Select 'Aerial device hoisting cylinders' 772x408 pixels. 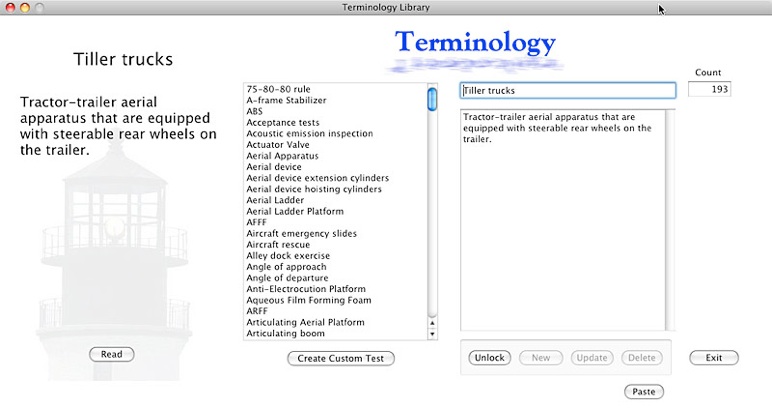point(314,189)
